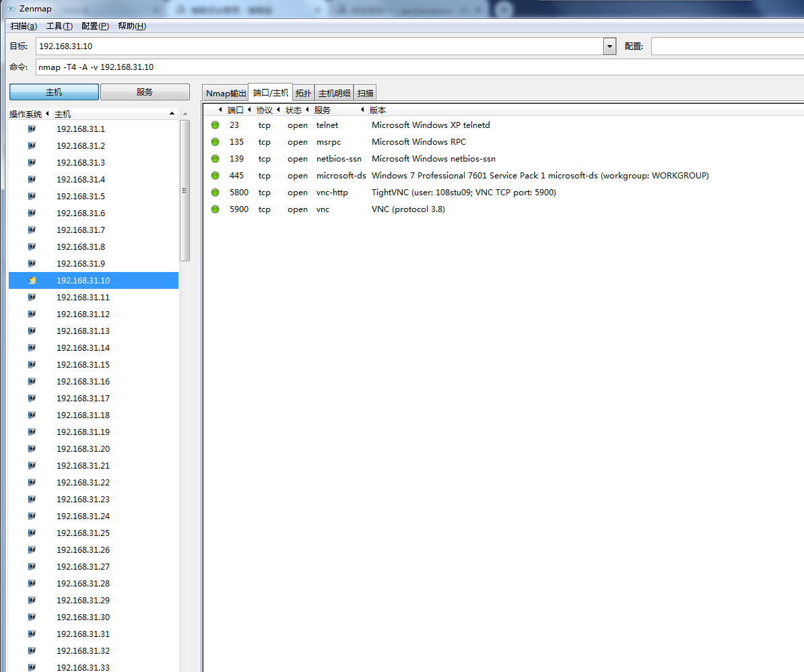Viewport: 804px width, 672px height.
Task: Select the 端口/主机 tab
Action: pos(270,92)
